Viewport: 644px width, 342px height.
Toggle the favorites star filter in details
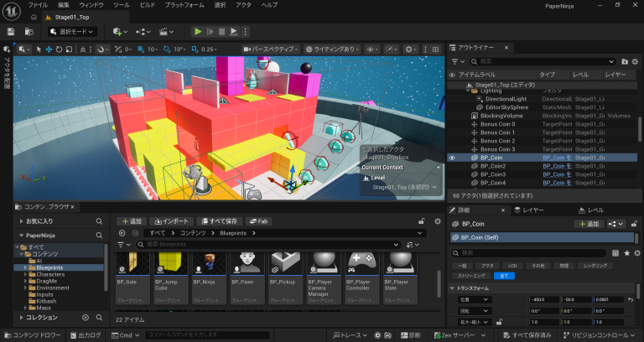tap(626, 253)
